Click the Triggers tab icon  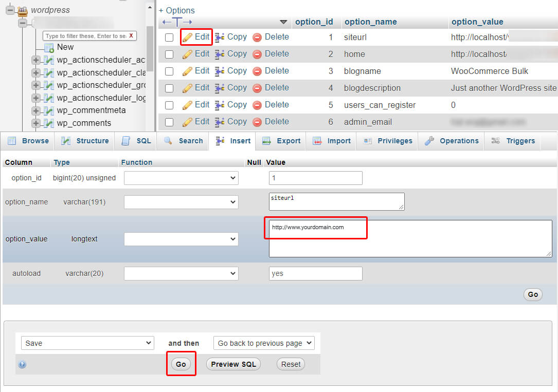pyautogui.click(x=495, y=141)
